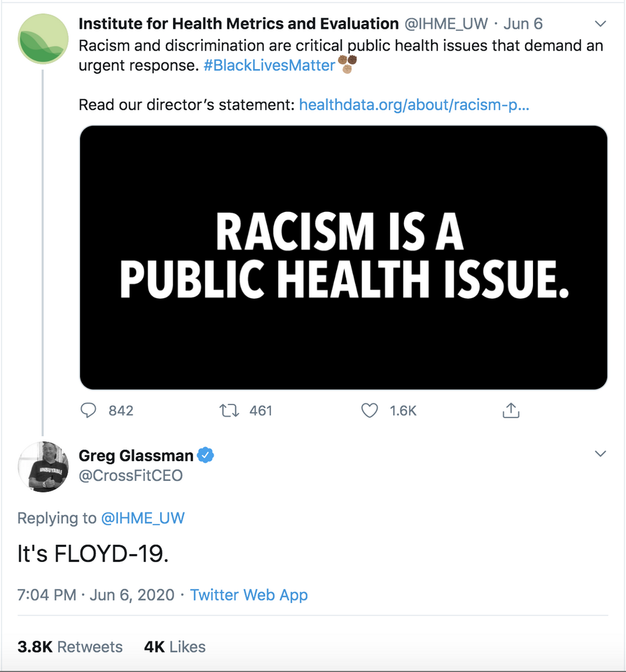Open the Twitter Web App source link
The height and width of the screenshot is (672, 626).
pos(248,594)
